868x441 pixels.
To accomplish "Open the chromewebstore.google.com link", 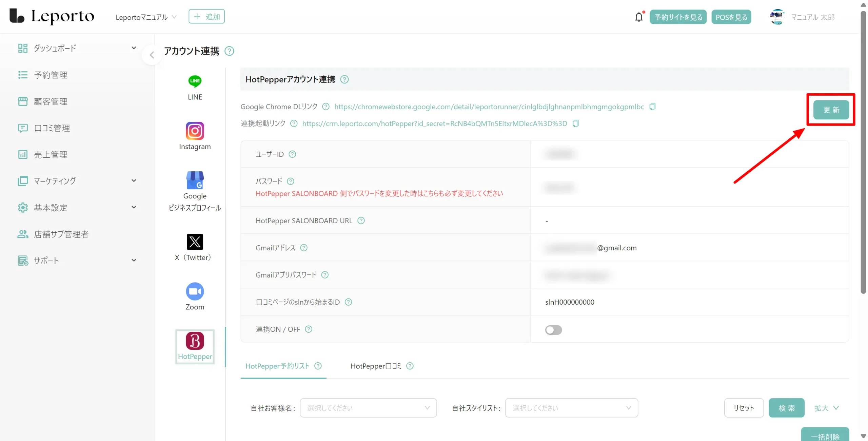I will point(489,107).
